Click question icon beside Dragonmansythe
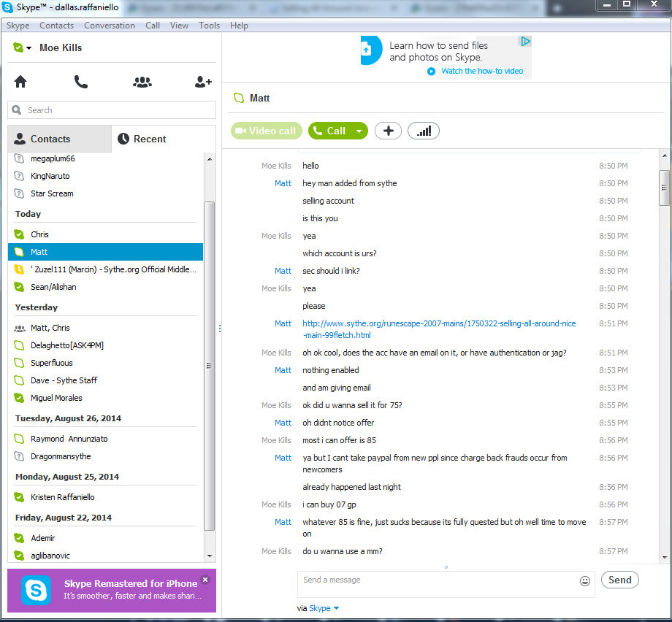672x622 pixels. point(19,456)
